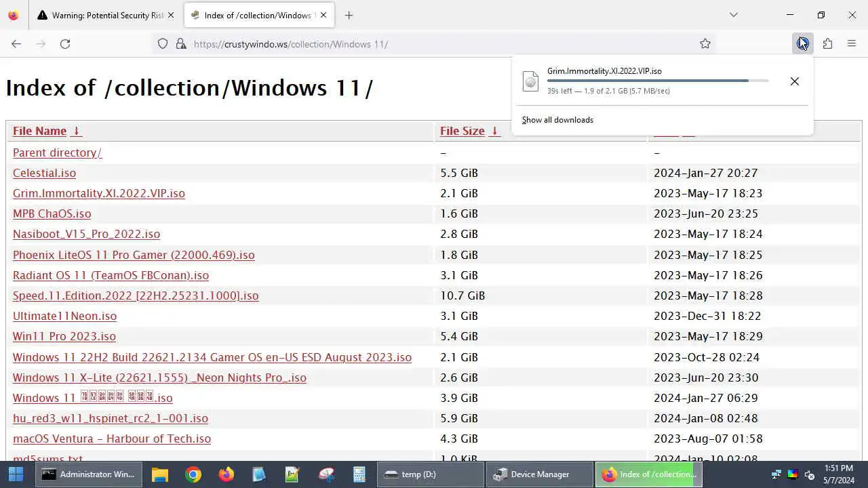Viewport: 868px width, 488px height.
Task: Click the pinned Firefox taskbar icon
Action: pyautogui.click(x=226, y=474)
